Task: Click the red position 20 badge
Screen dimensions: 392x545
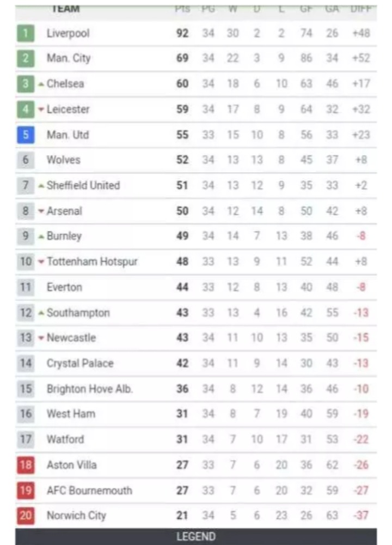Action: pos(26,516)
